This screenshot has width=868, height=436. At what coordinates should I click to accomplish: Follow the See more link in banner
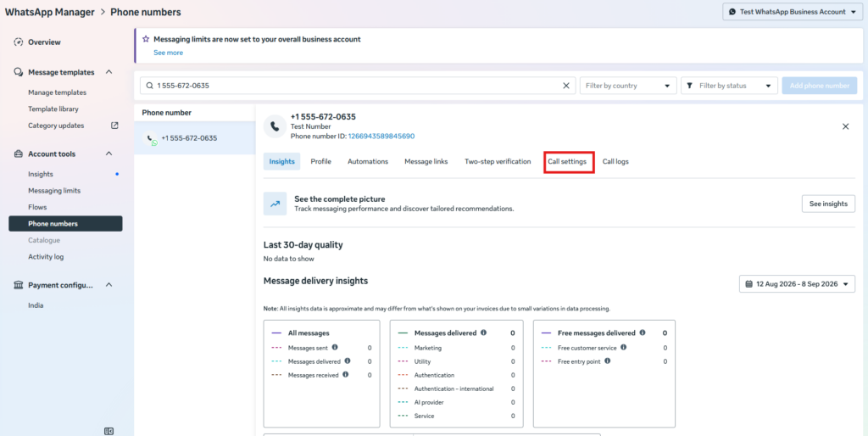pyautogui.click(x=169, y=53)
